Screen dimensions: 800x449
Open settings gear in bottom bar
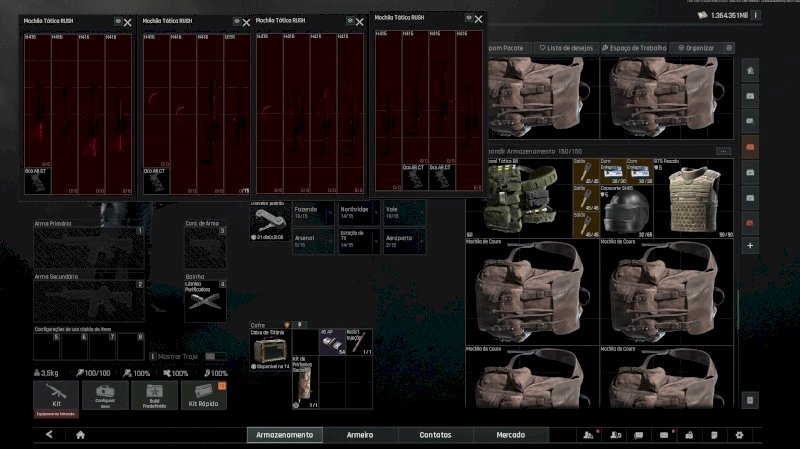coord(739,435)
